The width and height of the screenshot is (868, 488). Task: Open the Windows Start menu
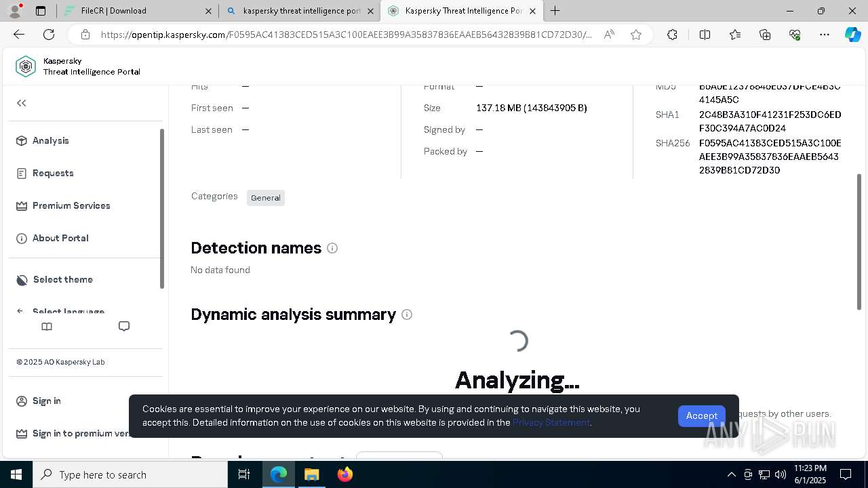(x=16, y=474)
